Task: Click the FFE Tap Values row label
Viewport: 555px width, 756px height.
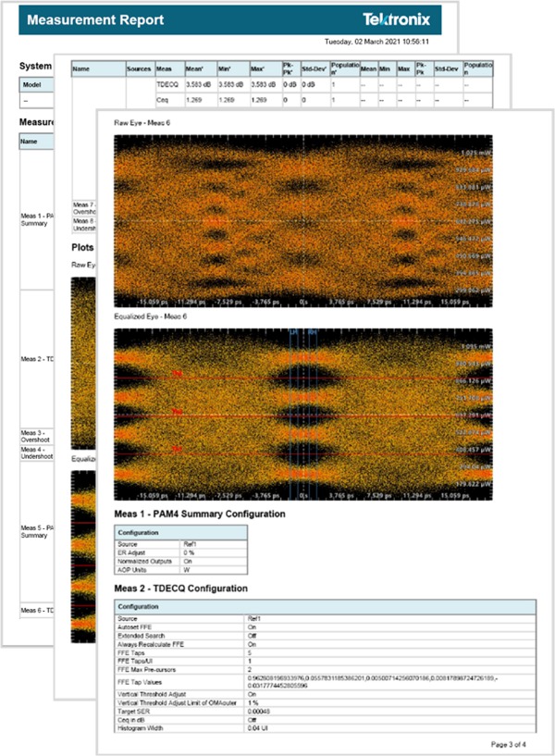Action: pyautogui.click(x=140, y=682)
